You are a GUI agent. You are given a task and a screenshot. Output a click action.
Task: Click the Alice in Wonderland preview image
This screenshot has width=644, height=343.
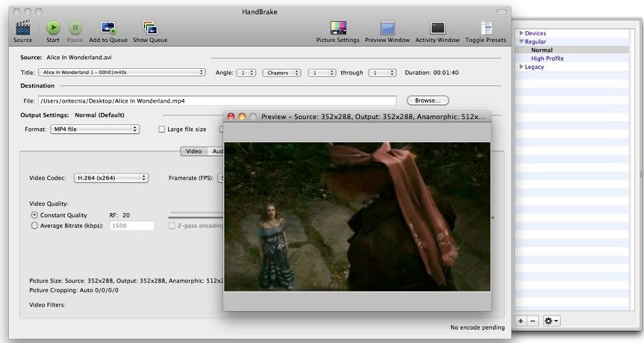[x=357, y=217]
